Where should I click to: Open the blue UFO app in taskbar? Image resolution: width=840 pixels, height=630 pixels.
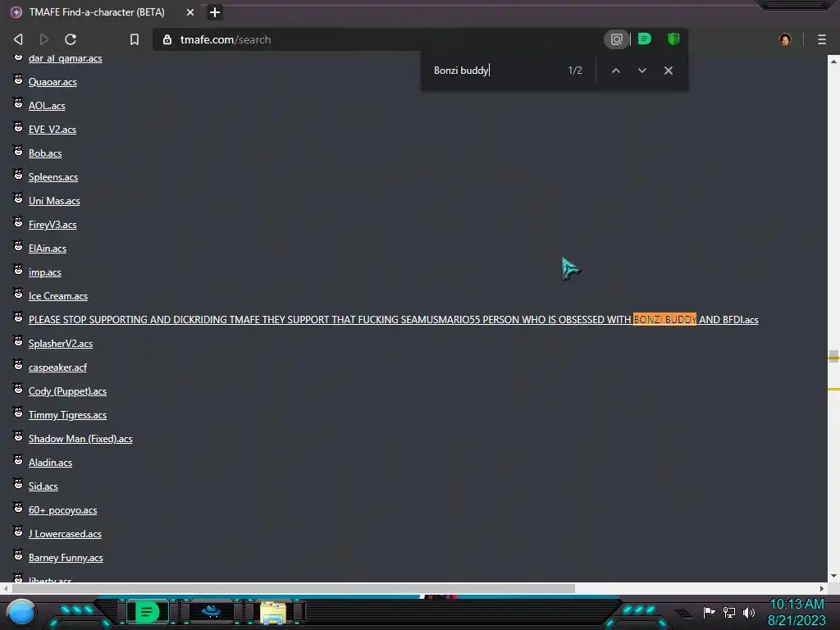coord(211,612)
